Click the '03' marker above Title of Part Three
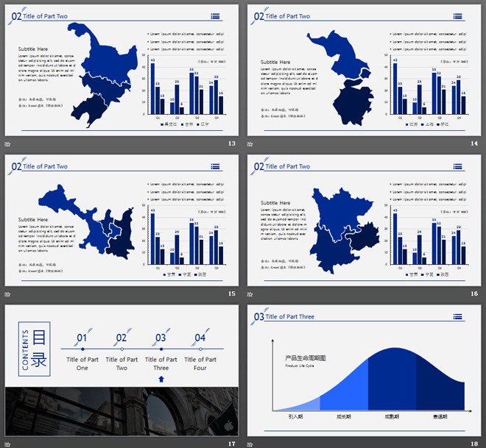The height and width of the screenshot is (448, 486). point(161,338)
